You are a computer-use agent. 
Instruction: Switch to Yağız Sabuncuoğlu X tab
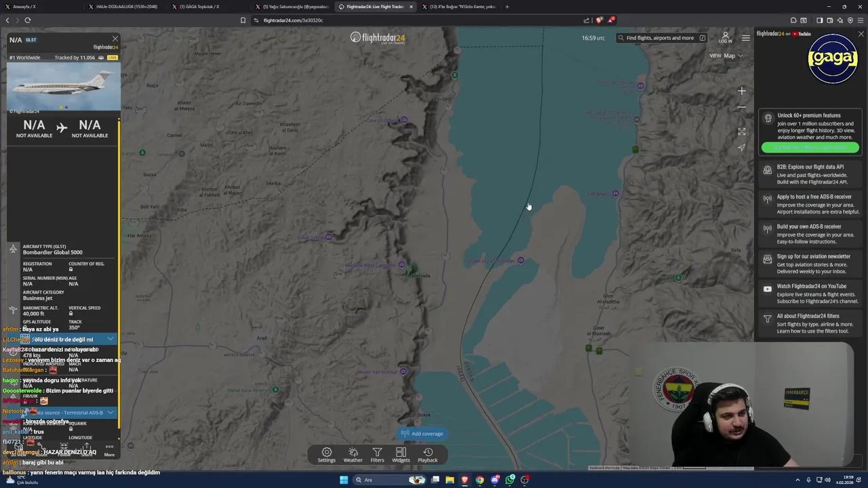click(x=292, y=7)
